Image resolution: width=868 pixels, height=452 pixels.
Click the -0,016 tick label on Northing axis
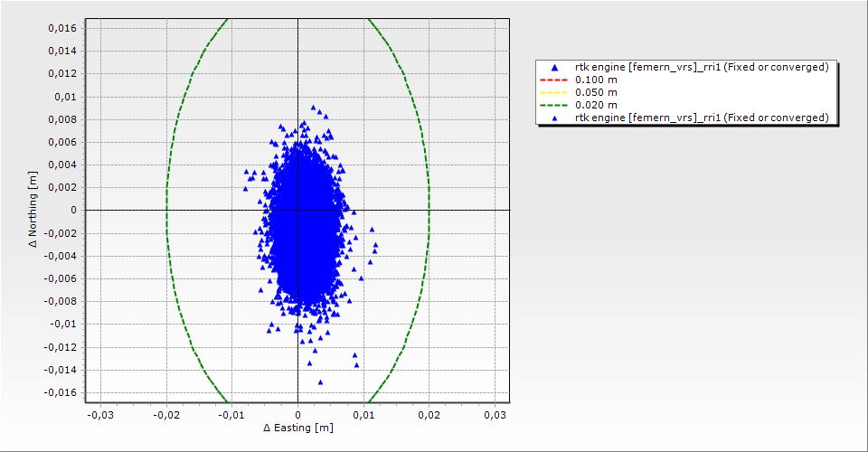pos(59,392)
